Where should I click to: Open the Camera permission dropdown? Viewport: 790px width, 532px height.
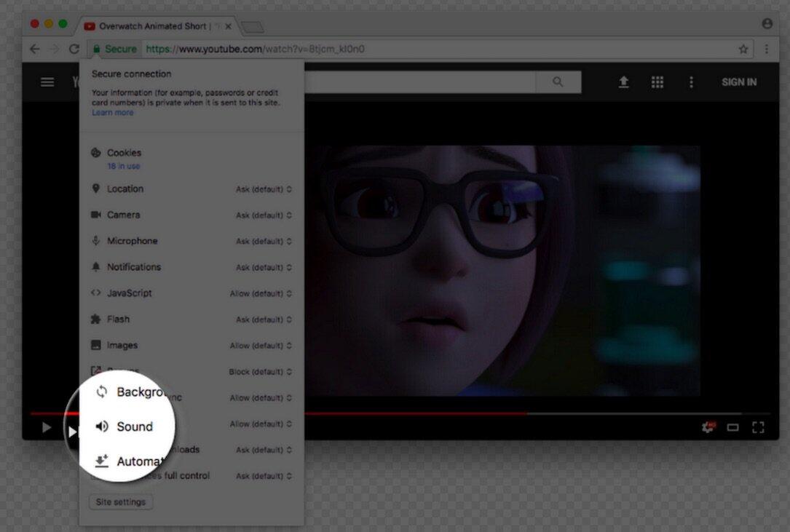coord(264,215)
